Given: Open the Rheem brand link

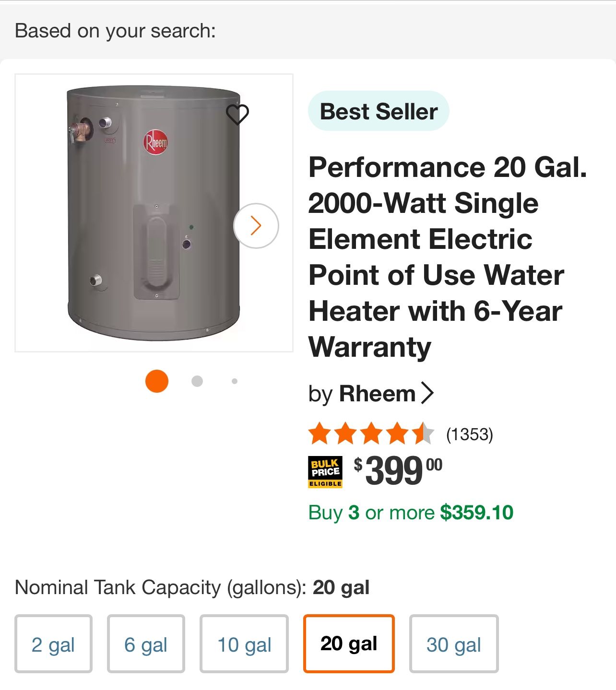Looking at the screenshot, I should tap(377, 394).
